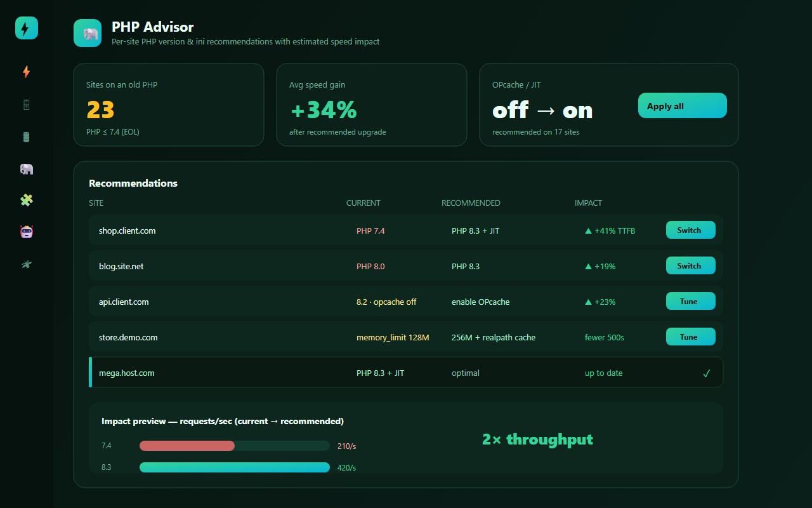The height and width of the screenshot is (508, 812).
Task: Click the SITE column header
Action: [96, 203]
